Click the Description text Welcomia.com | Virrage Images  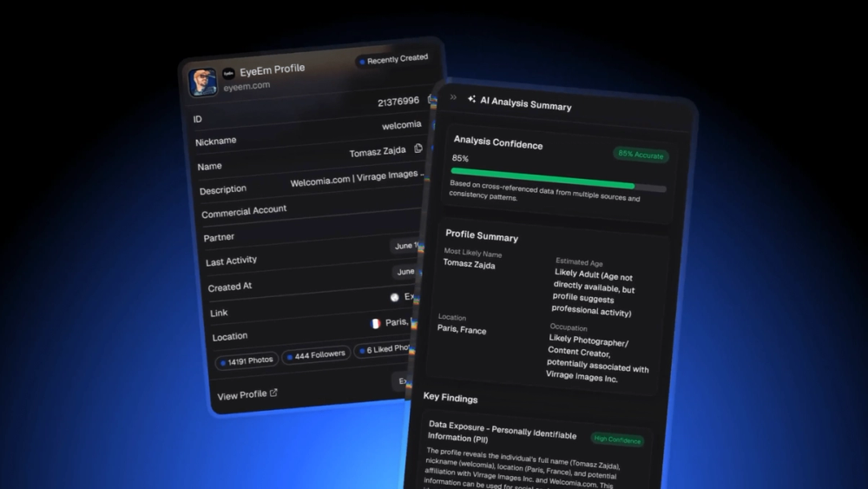[357, 178]
